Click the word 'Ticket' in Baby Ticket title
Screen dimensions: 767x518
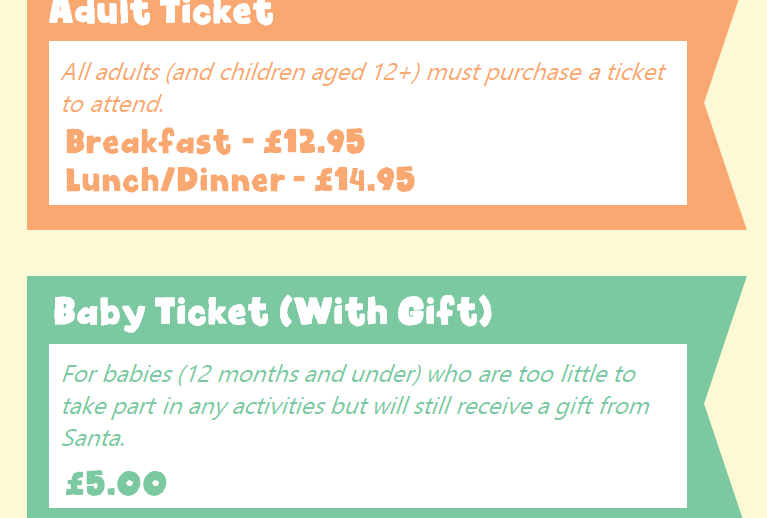[212, 311]
